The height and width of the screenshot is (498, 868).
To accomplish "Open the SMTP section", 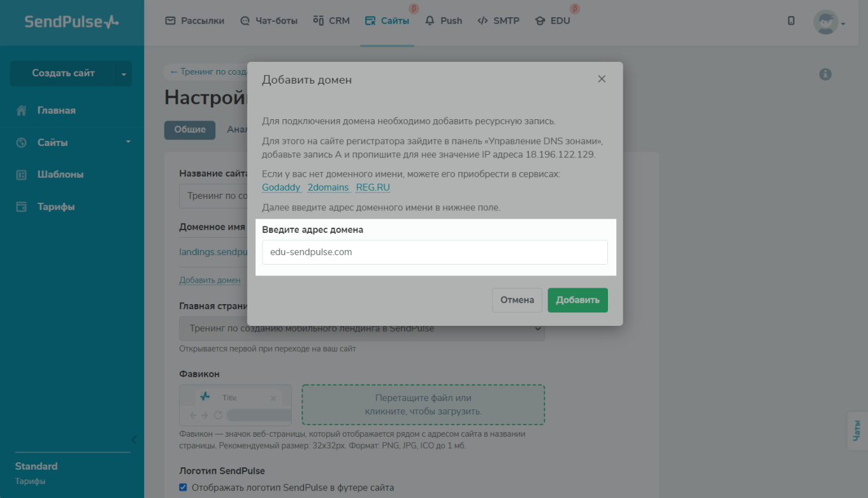I will tap(498, 20).
